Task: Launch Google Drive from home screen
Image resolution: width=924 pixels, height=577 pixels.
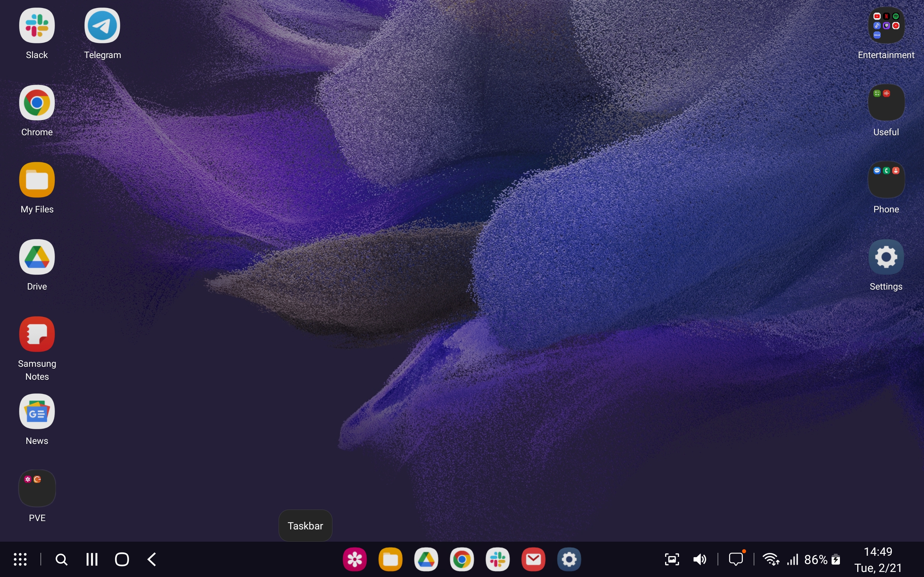Action: point(37,257)
